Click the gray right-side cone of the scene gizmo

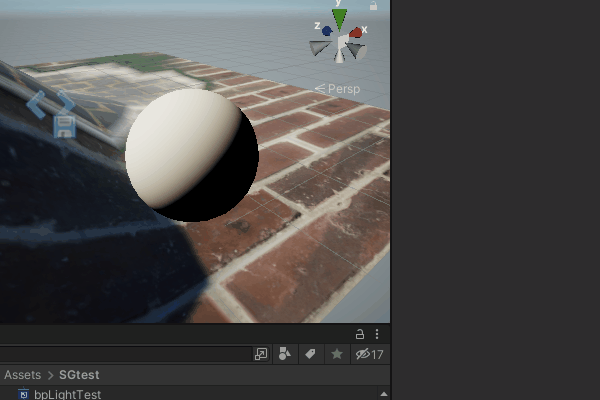[x=357, y=51]
